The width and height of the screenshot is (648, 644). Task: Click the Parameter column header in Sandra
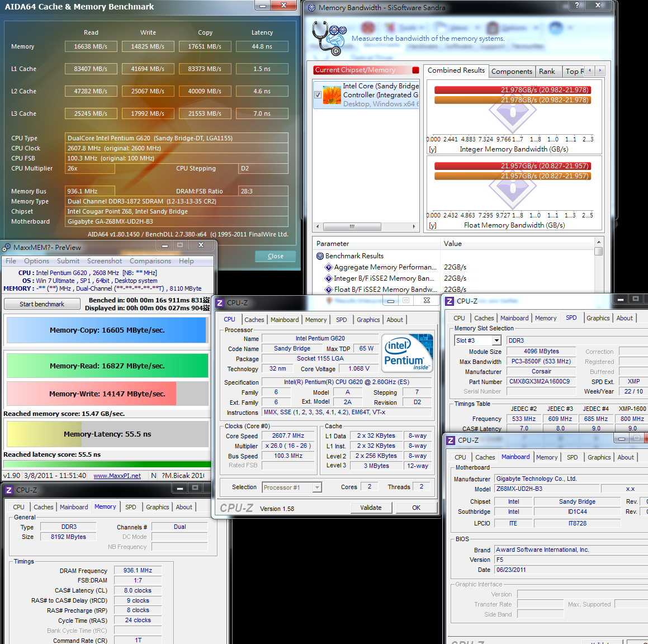pos(376,244)
